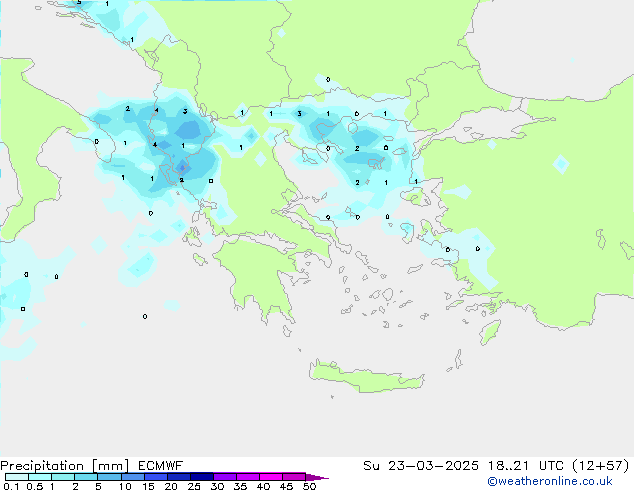Click the 10–15 mm legend color swatch

click(133, 477)
